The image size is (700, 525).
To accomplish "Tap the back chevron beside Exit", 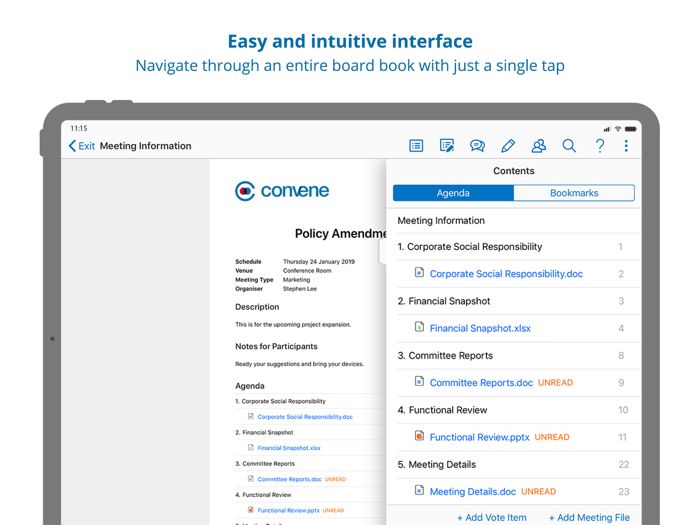I will point(72,146).
